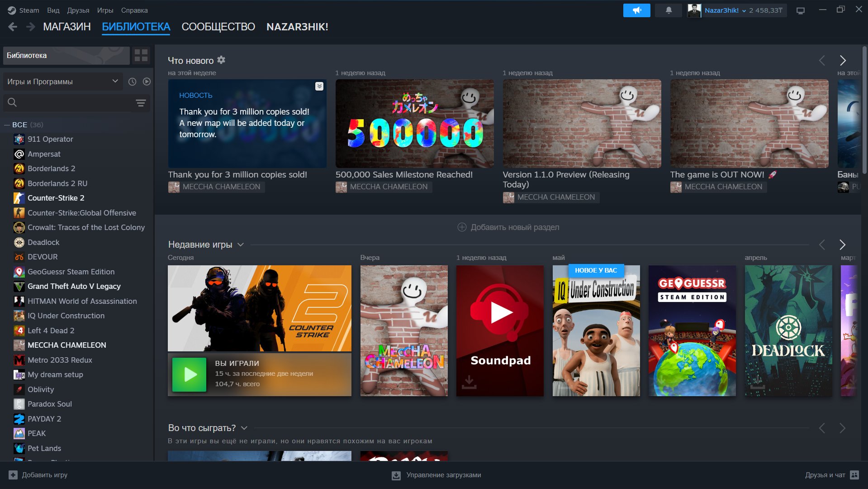The image size is (868, 489).
Task: Open the downloads manager icon
Action: coord(396,475)
